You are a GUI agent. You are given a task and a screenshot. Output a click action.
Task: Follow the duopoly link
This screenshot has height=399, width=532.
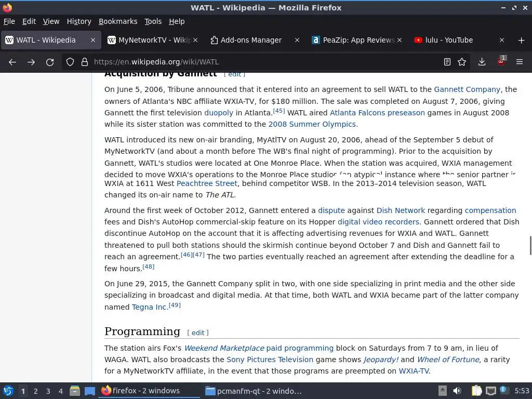tap(219, 113)
